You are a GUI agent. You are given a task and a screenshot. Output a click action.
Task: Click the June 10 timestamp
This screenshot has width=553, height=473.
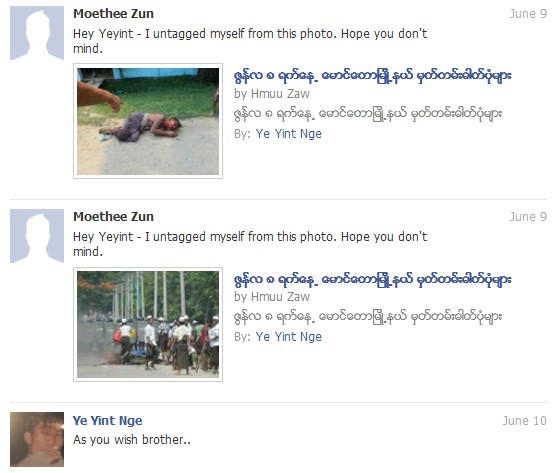pos(524,420)
